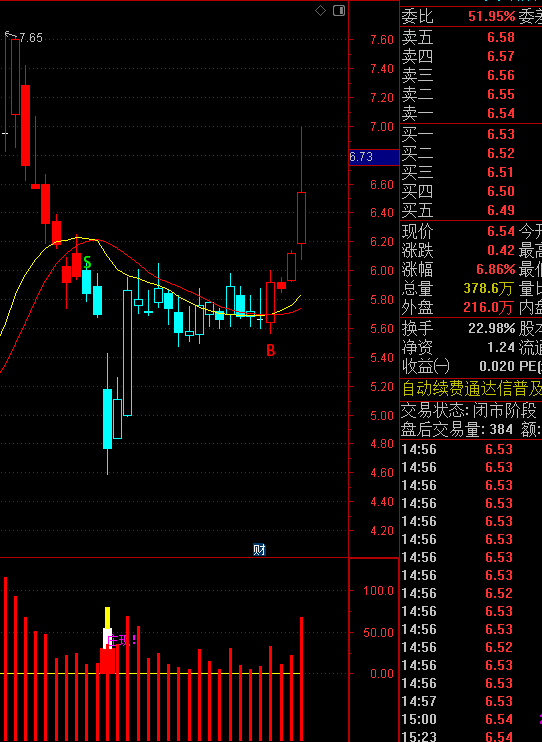Screen dimensions: 542x742
Task: Click the 7.00 price axis label
Action: point(382,127)
